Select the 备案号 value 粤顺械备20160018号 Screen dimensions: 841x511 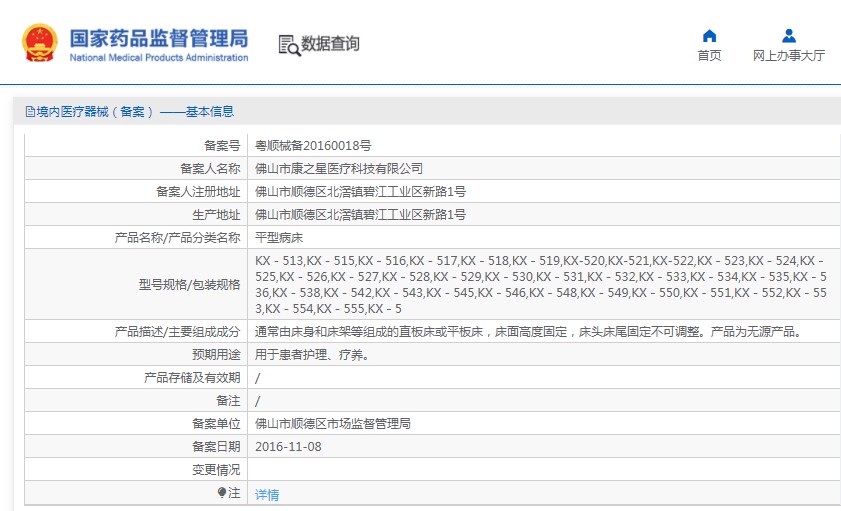(313, 145)
